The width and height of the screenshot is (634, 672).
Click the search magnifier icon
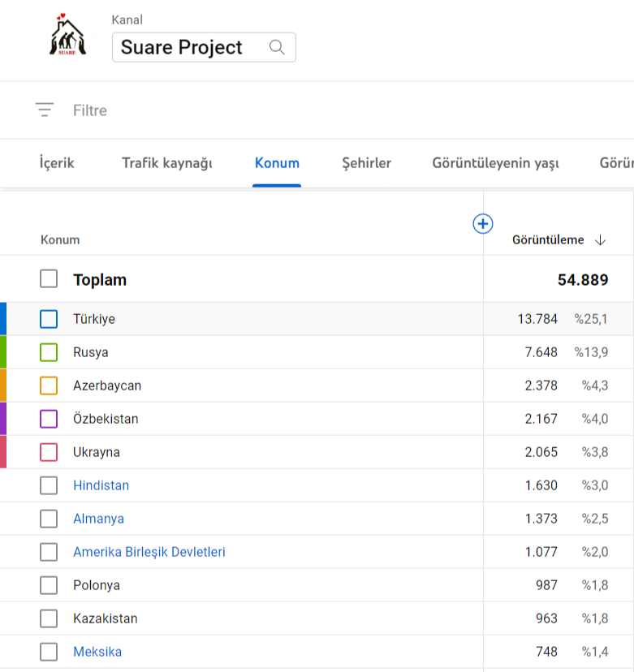(x=277, y=47)
